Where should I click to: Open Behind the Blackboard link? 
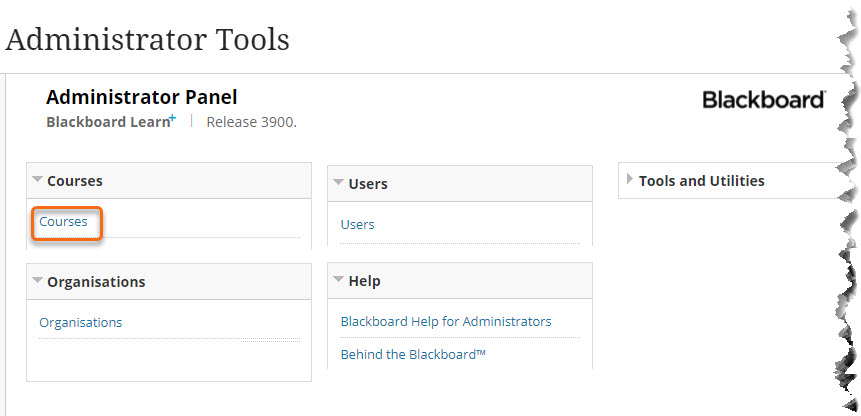pos(413,355)
